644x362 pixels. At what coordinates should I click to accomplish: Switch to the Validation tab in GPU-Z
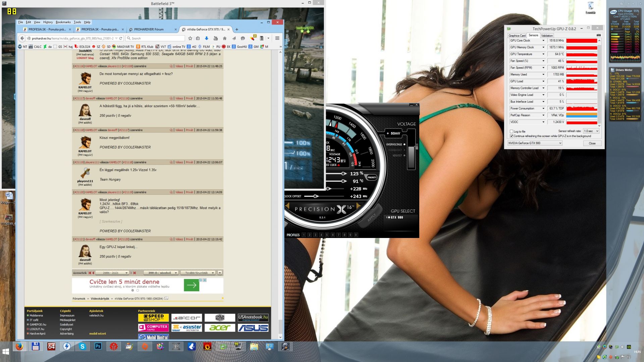547,36
